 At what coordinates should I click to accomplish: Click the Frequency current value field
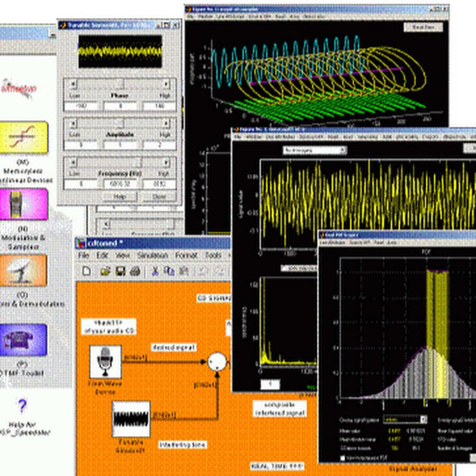[120, 184]
